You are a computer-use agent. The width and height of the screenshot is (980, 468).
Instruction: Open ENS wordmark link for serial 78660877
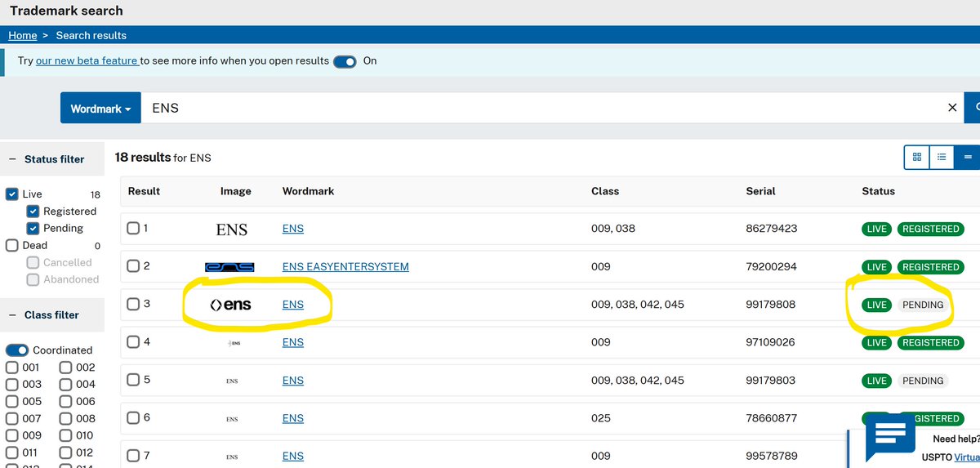tap(292, 417)
